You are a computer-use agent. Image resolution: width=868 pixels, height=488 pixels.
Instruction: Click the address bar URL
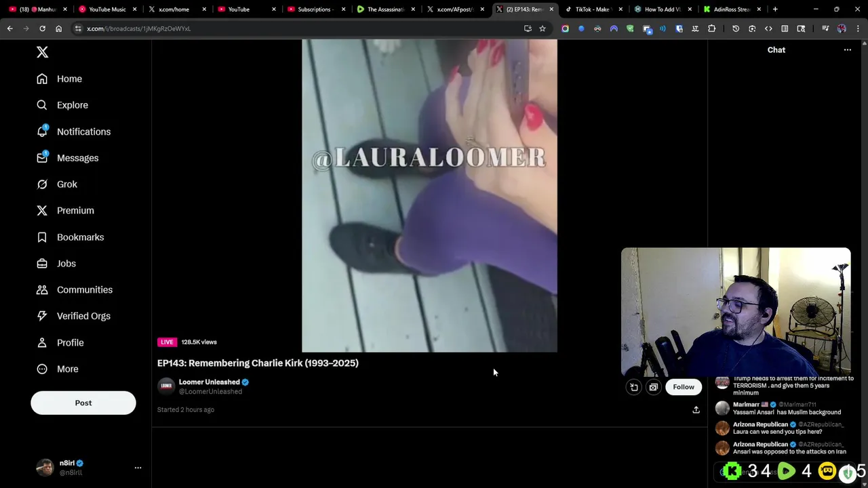click(138, 28)
